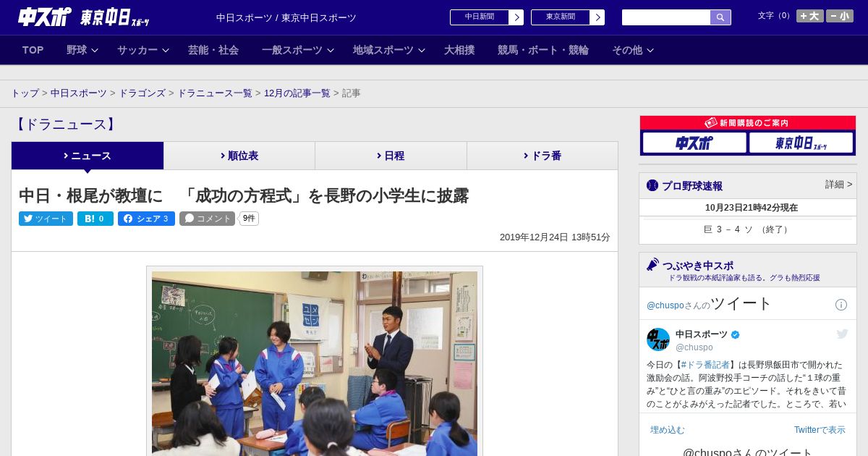The width and height of the screenshot is (868, 456).
Task: Share article with Twitter ツイート button
Action: (46, 219)
